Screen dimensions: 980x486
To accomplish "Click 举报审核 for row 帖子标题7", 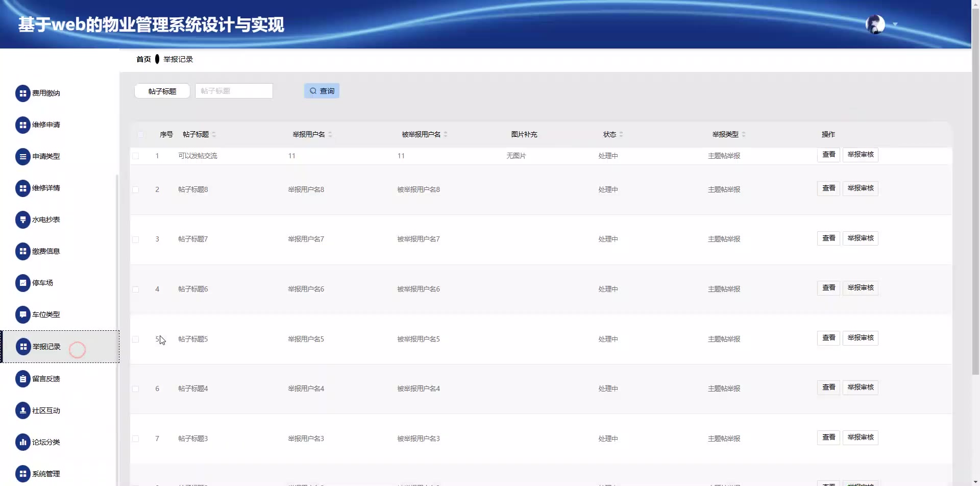I will point(860,238).
